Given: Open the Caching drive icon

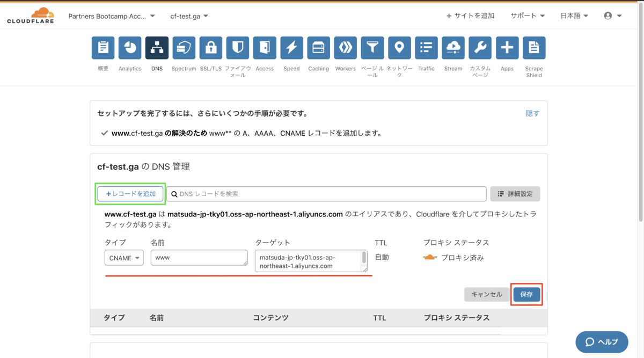Looking at the screenshot, I should (x=318, y=48).
